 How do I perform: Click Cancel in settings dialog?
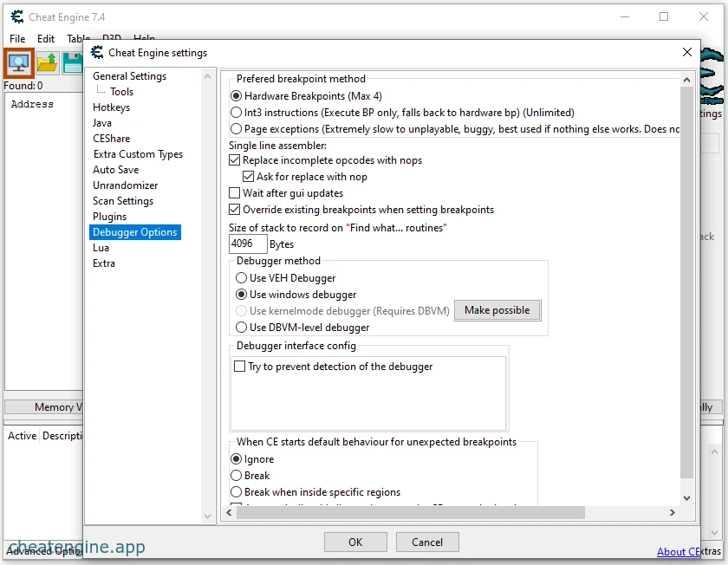[x=427, y=542]
